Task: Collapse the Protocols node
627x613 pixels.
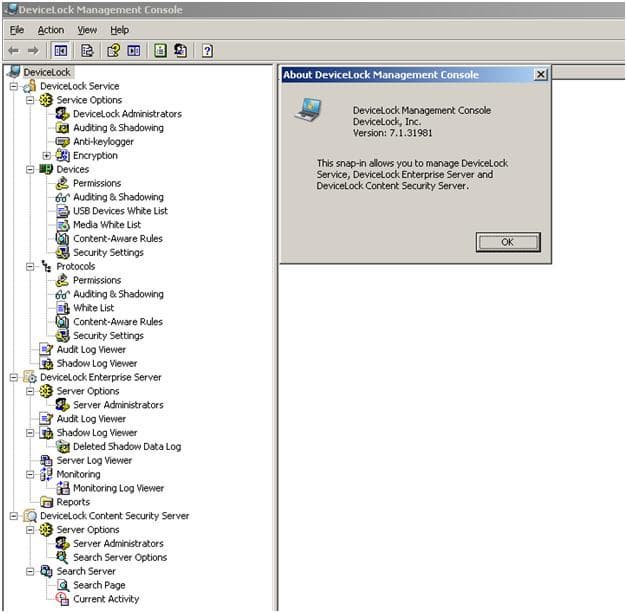Action: pos(30,266)
